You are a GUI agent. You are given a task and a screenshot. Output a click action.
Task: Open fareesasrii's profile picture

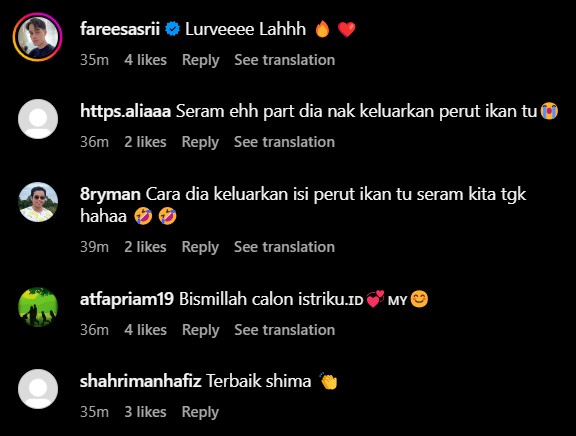pyautogui.click(x=37, y=37)
